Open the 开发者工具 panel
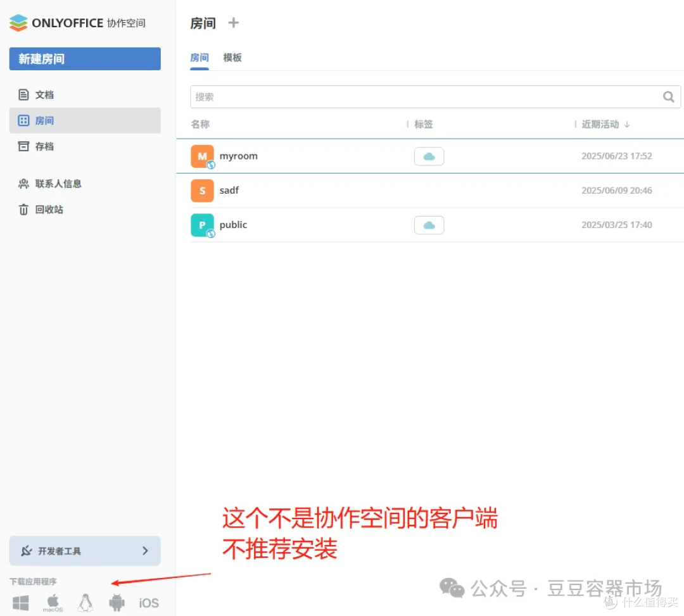 click(x=85, y=551)
